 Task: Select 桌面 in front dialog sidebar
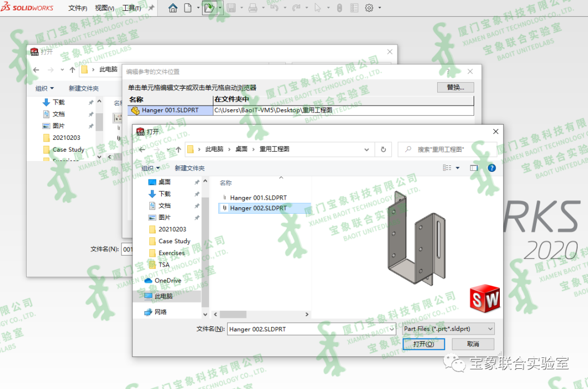(x=164, y=182)
